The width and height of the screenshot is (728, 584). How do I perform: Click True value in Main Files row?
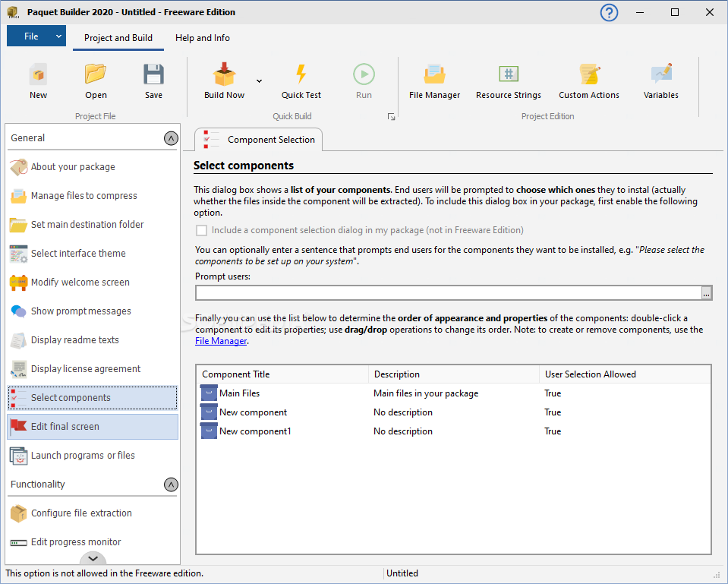tap(553, 393)
